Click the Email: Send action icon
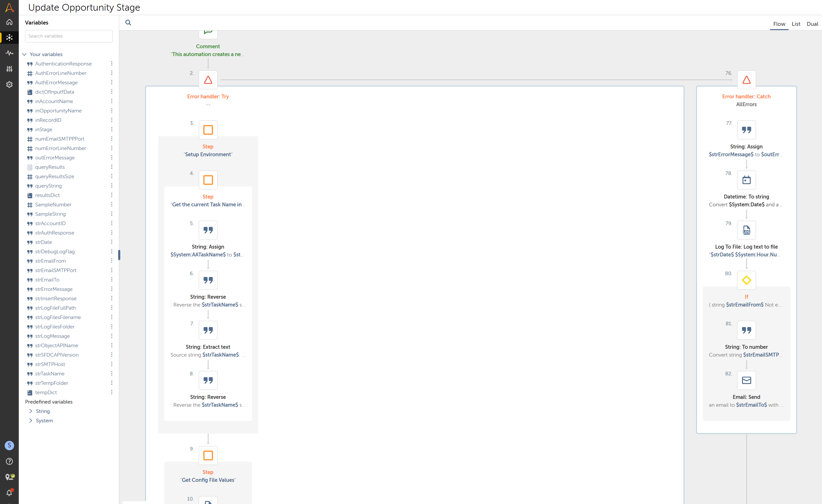The image size is (822, 504). (x=746, y=380)
